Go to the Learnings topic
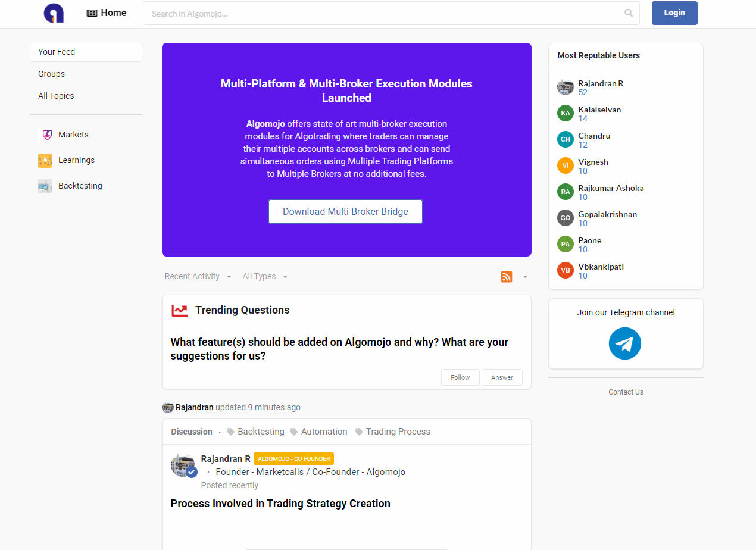The height and width of the screenshot is (550, 756). tap(76, 160)
